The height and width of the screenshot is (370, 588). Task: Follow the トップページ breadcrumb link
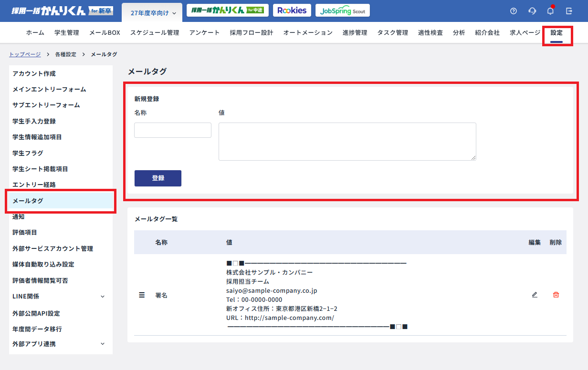tap(25, 54)
